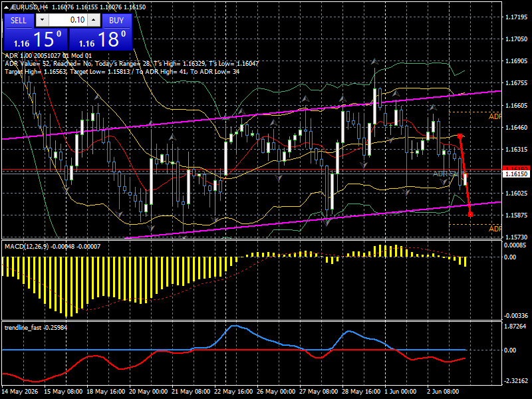Click the 1.16 18 buy price tile
The image size is (532, 399).
pyautogui.click(x=100, y=39)
